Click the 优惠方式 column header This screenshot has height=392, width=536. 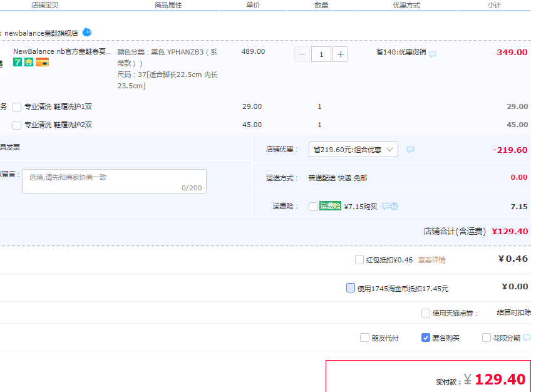click(406, 5)
